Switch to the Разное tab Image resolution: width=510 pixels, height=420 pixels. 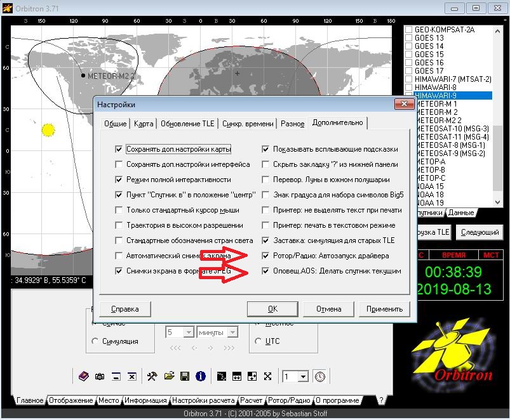292,124
